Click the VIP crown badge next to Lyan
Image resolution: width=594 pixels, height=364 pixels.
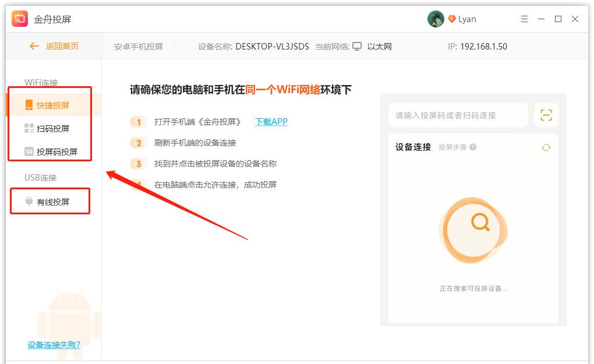(x=452, y=18)
